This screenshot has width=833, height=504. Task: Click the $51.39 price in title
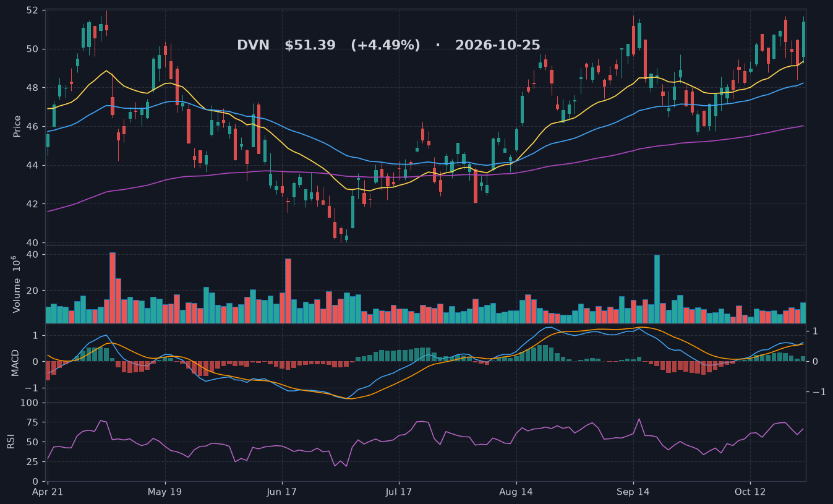click(x=310, y=45)
